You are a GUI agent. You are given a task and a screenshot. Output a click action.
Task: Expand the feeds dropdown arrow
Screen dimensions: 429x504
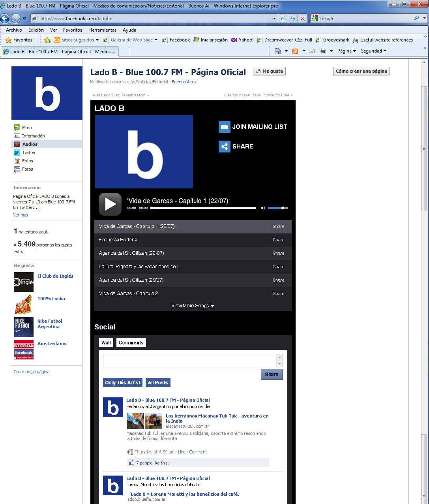pos(304,51)
